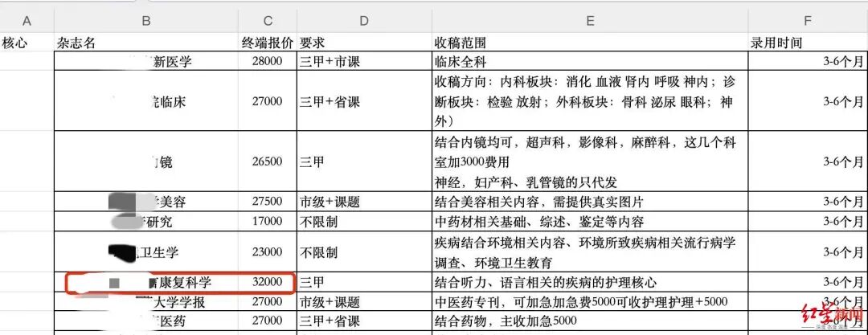Select column C header
This screenshot has height=335, width=868.
click(x=268, y=19)
